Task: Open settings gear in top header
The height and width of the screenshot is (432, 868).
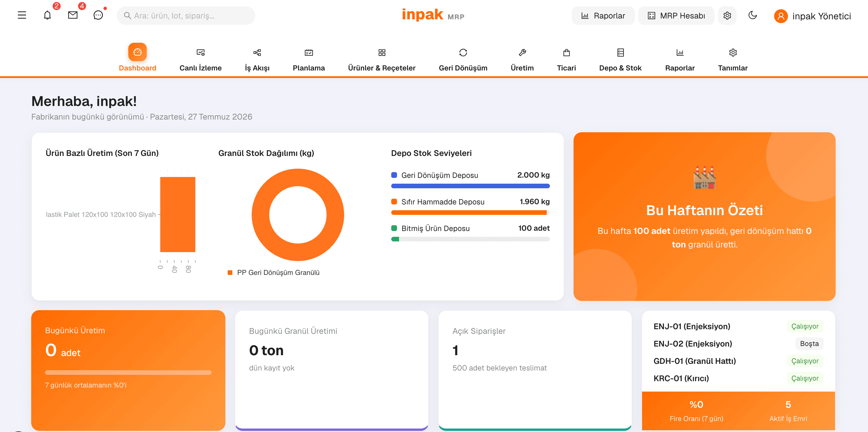Action: (x=727, y=16)
